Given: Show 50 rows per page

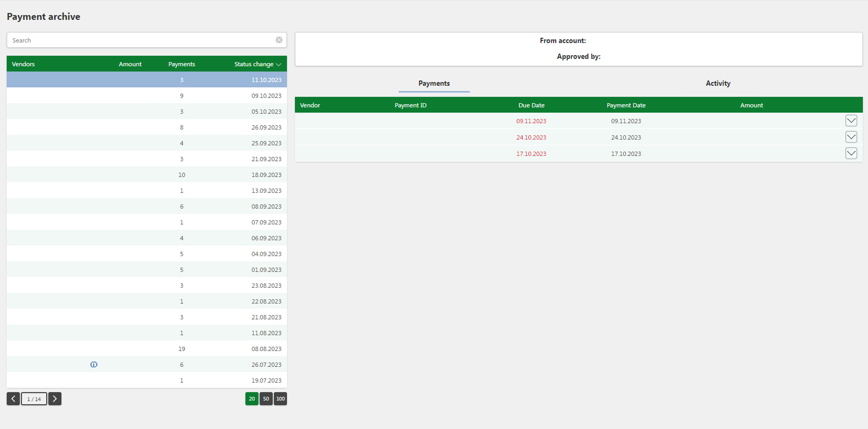Looking at the screenshot, I should [x=266, y=399].
